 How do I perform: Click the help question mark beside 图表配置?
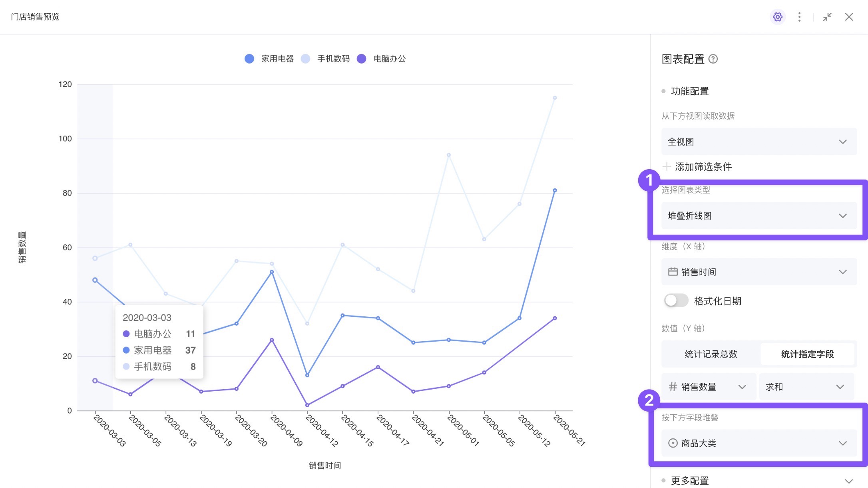click(713, 59)
